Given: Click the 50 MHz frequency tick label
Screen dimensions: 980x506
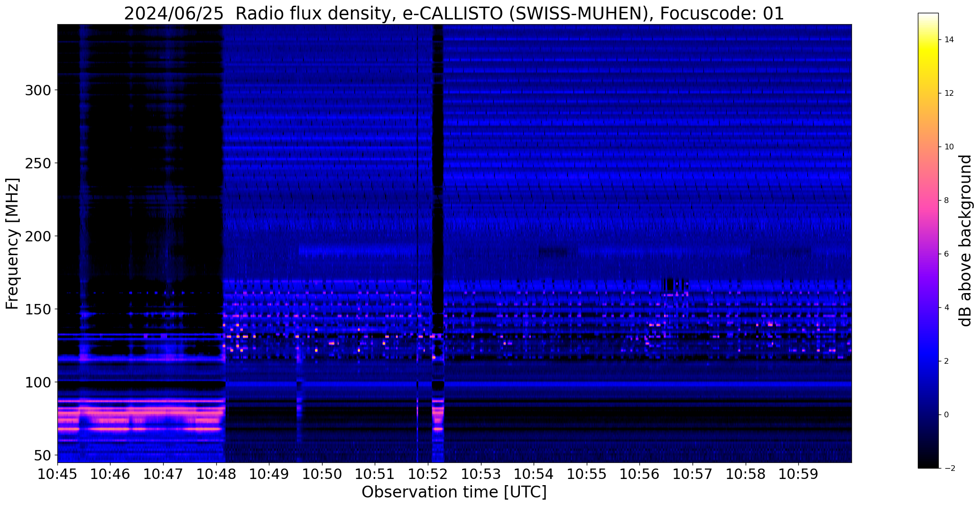Looking at the screenshot, I should [43, 455].
